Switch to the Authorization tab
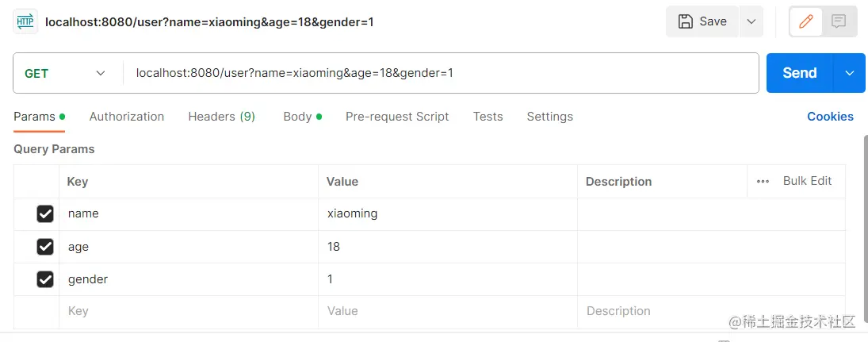The height and width of the screenshot is (342, 868). coord(127,117)
